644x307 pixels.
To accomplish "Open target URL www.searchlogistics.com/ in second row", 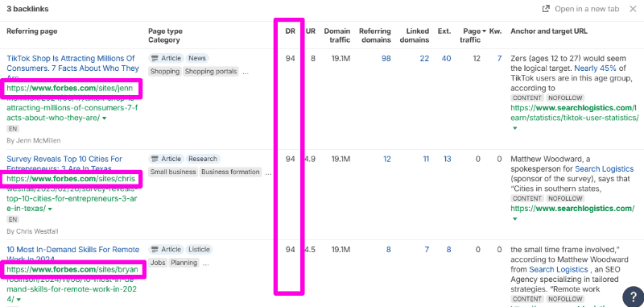I will [x=572, y=209].
